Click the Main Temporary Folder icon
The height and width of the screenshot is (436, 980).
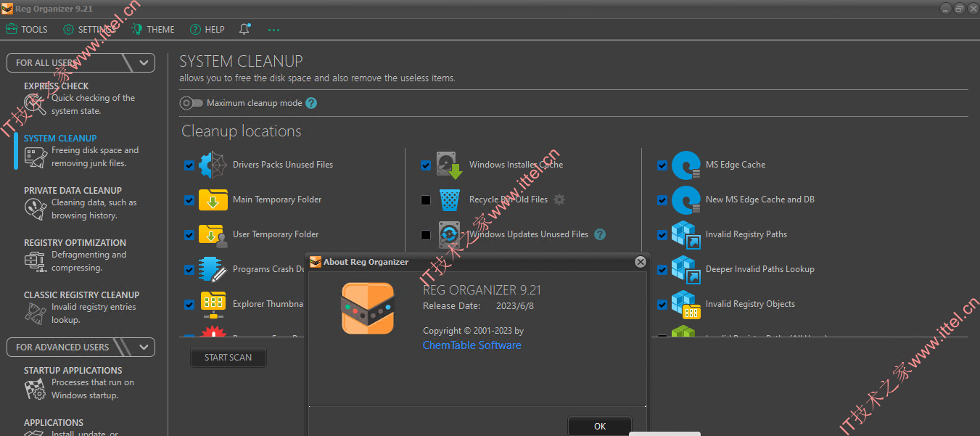pos(213,200)
